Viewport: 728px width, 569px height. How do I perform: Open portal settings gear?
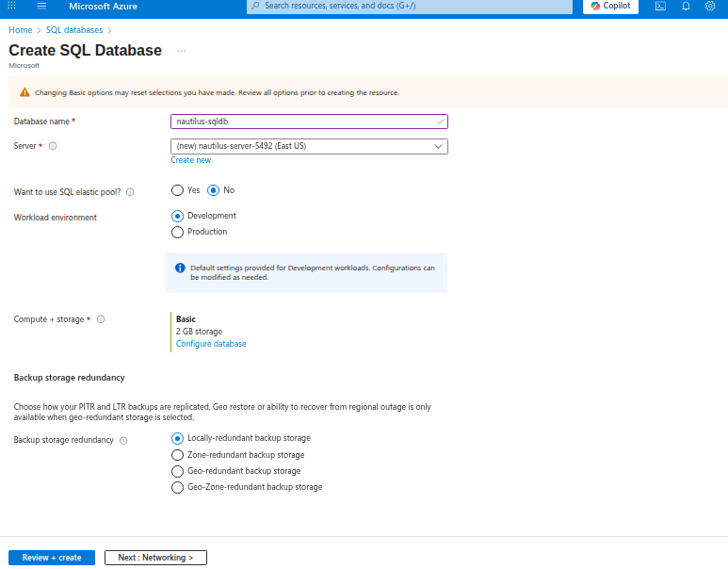tap(711, 6)
